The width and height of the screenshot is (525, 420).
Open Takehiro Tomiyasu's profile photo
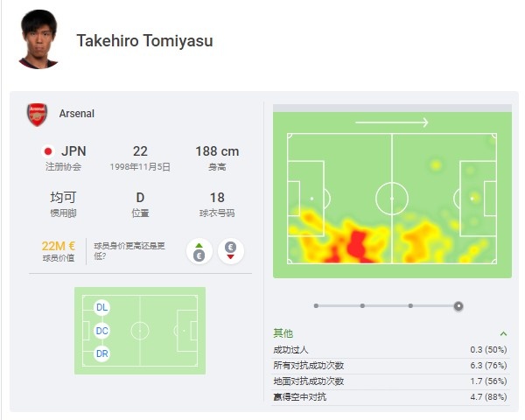pos(39,39)
